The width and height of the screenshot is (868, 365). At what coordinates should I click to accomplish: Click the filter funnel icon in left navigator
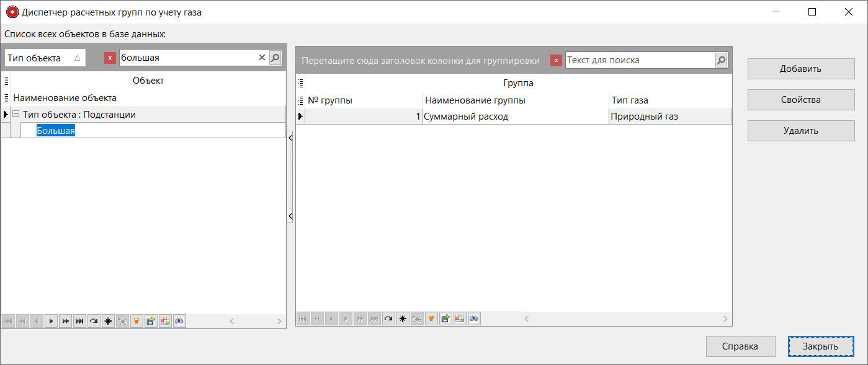136,321
